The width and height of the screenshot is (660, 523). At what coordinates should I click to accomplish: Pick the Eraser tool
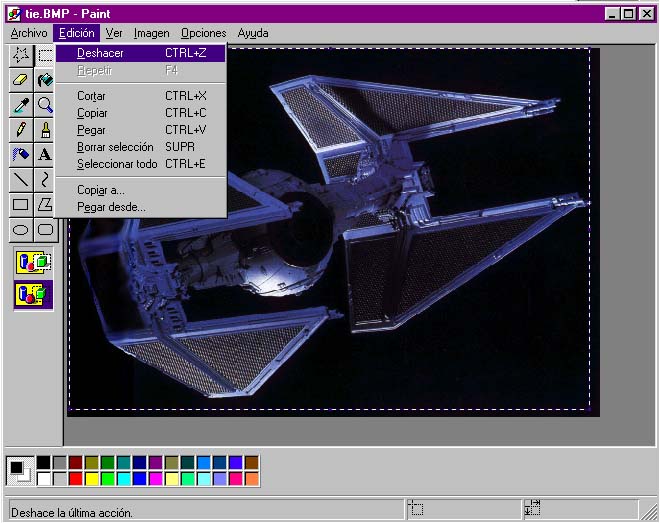pos(21,80)
